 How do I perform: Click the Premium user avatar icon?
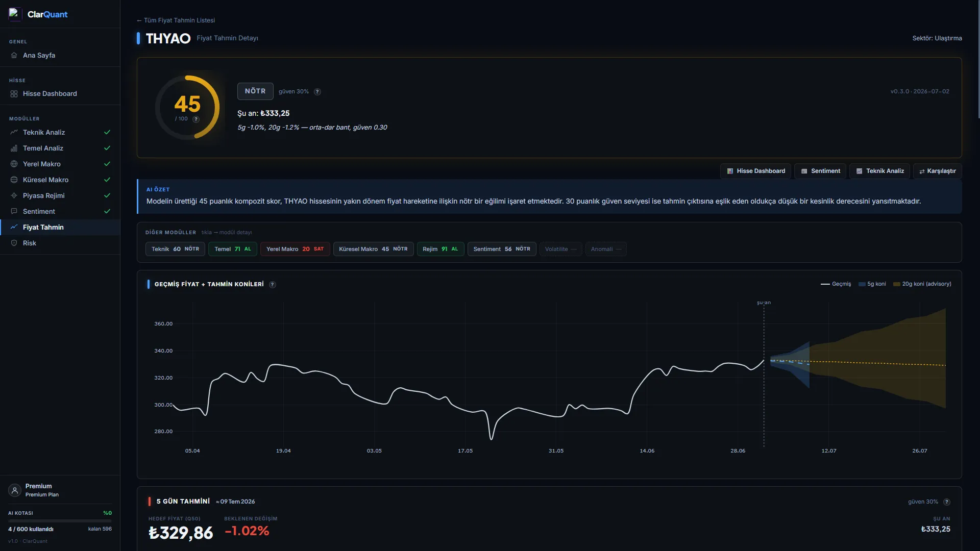(15, 490)
